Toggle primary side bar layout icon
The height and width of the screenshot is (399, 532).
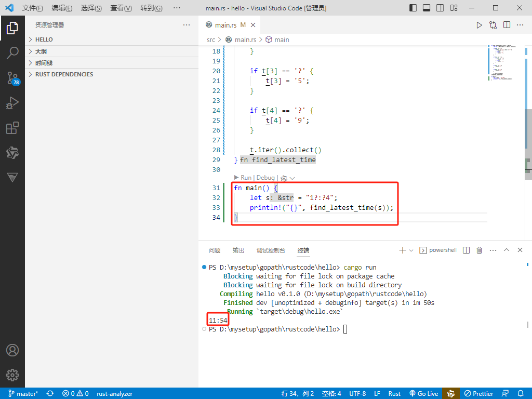click(x=413, y=8)
